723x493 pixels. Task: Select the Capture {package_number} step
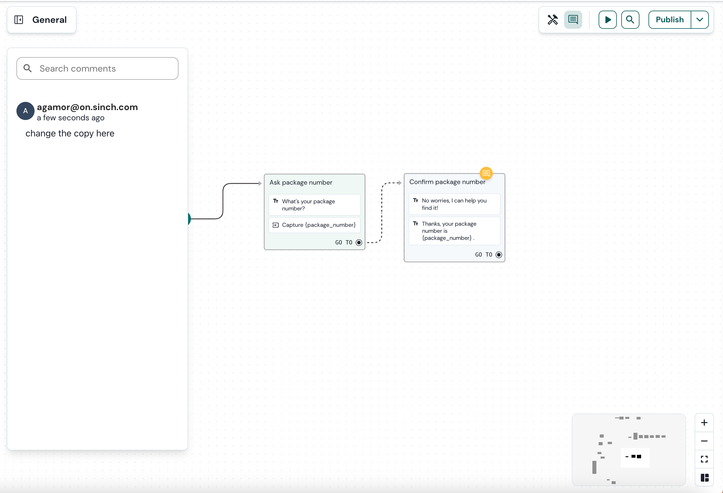coord(314,225)
